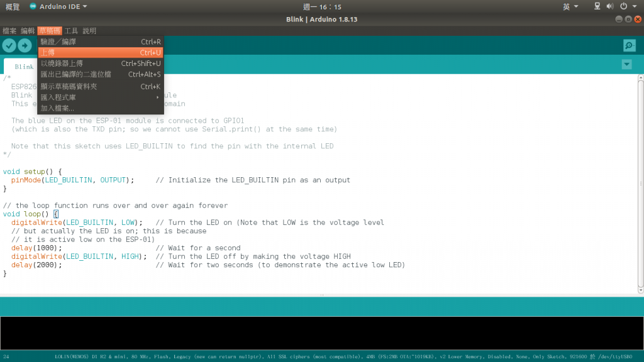
Task: Click the power icon in top bar
Action: 623,6
